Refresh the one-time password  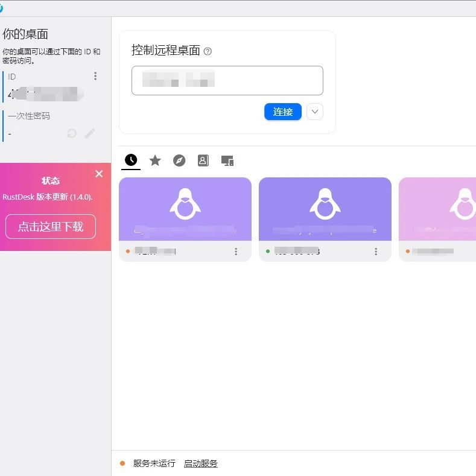click(72, 133)
